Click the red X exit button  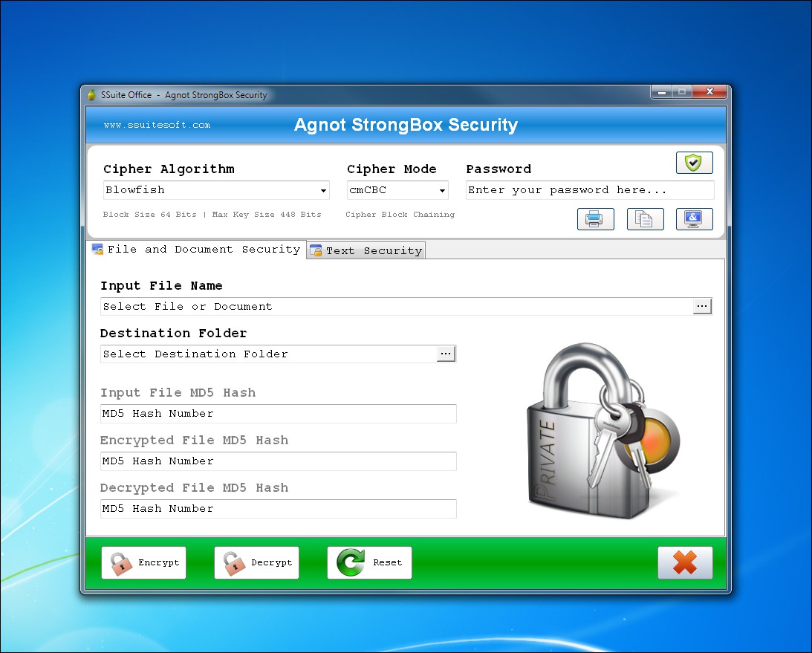685,562
